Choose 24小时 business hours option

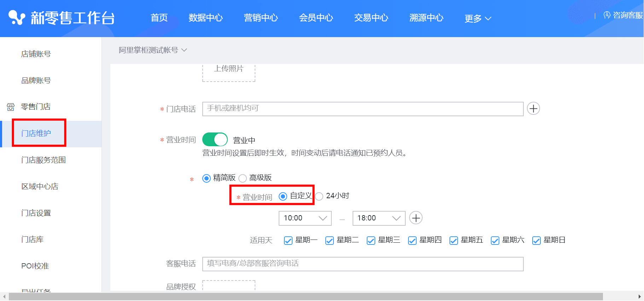(319, 196)
